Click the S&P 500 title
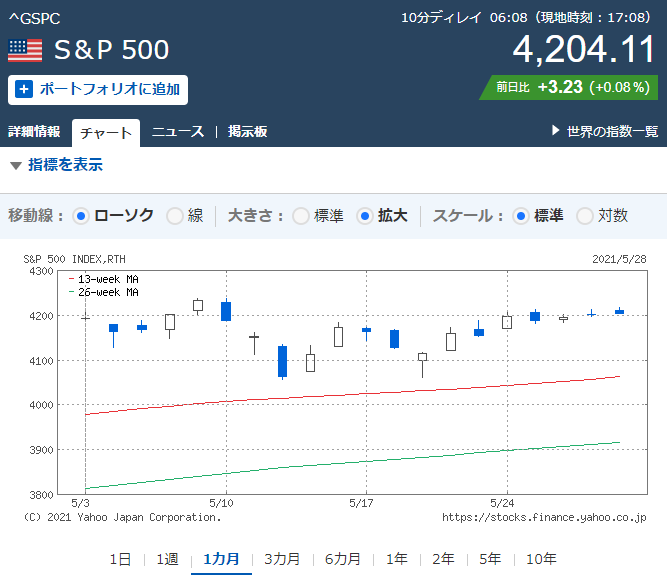The image size is (667, 579). (x=111, y=50)
